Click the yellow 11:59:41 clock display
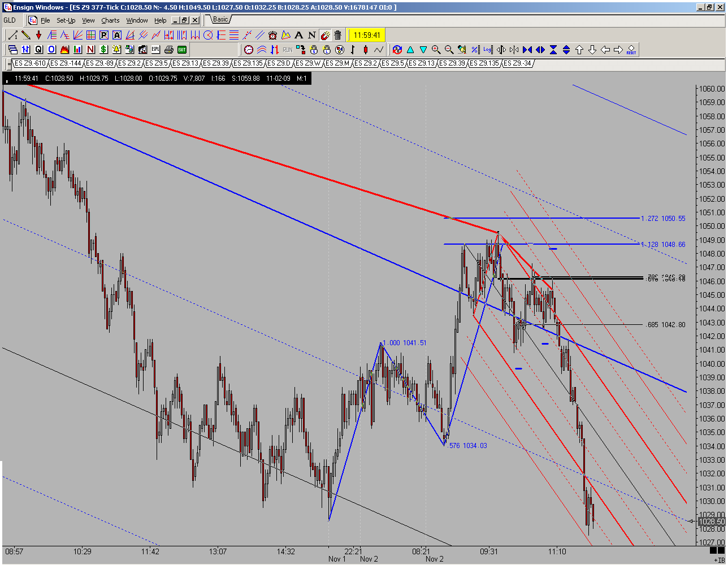 pos(366,35)
